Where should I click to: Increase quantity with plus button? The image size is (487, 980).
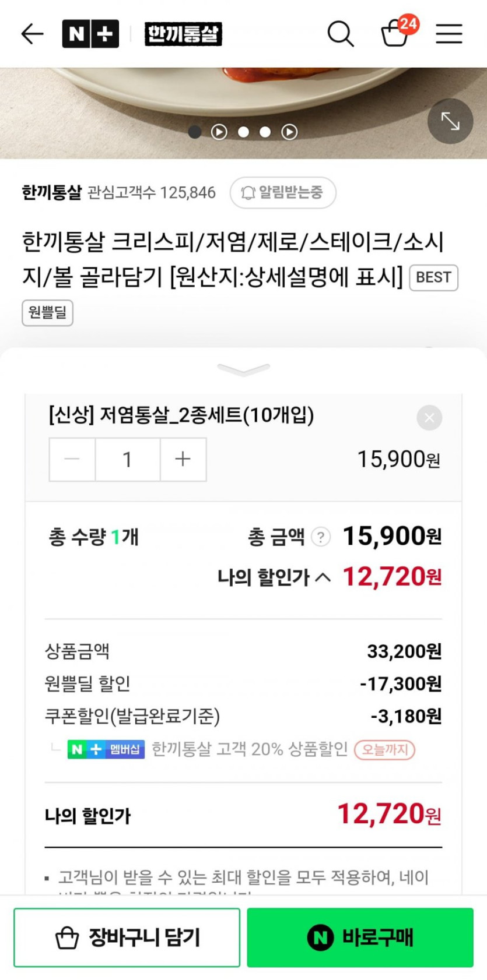[x=183, y=459]
